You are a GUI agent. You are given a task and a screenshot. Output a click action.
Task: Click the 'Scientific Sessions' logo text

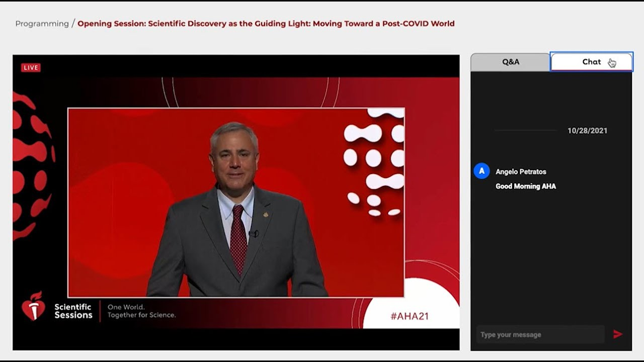[73, 311]
